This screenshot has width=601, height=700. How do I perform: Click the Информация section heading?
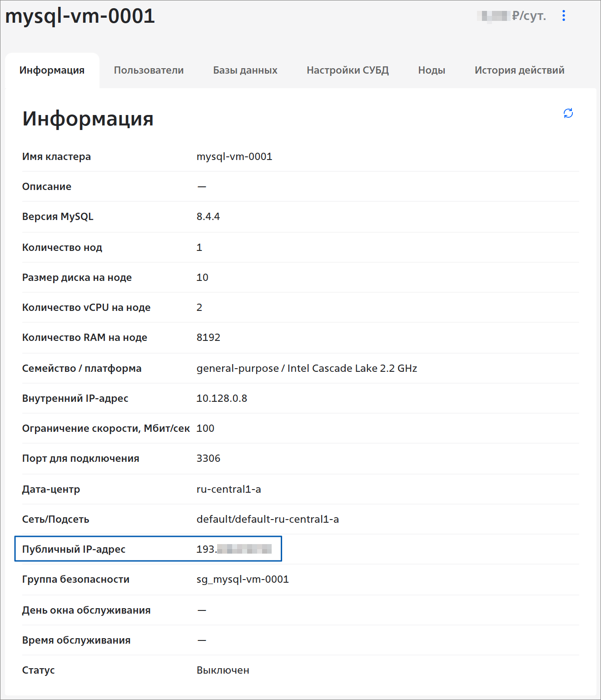(88, 119)
